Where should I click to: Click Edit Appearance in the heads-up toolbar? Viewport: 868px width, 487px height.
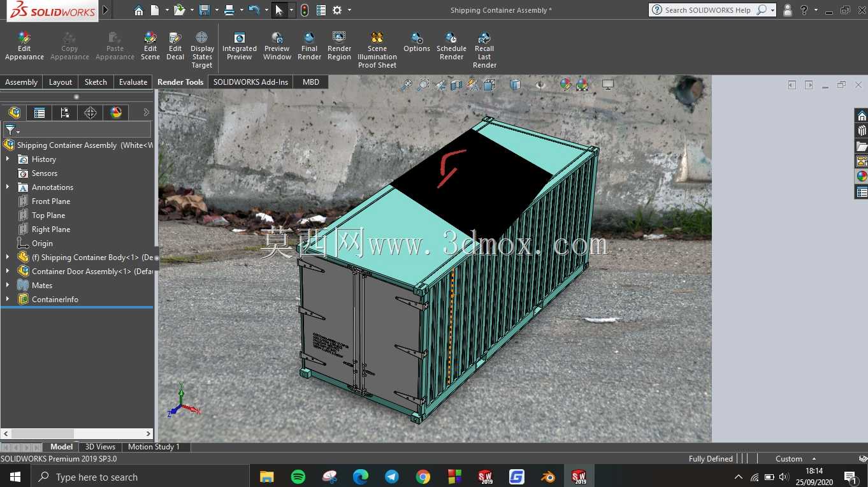[565, 85]
